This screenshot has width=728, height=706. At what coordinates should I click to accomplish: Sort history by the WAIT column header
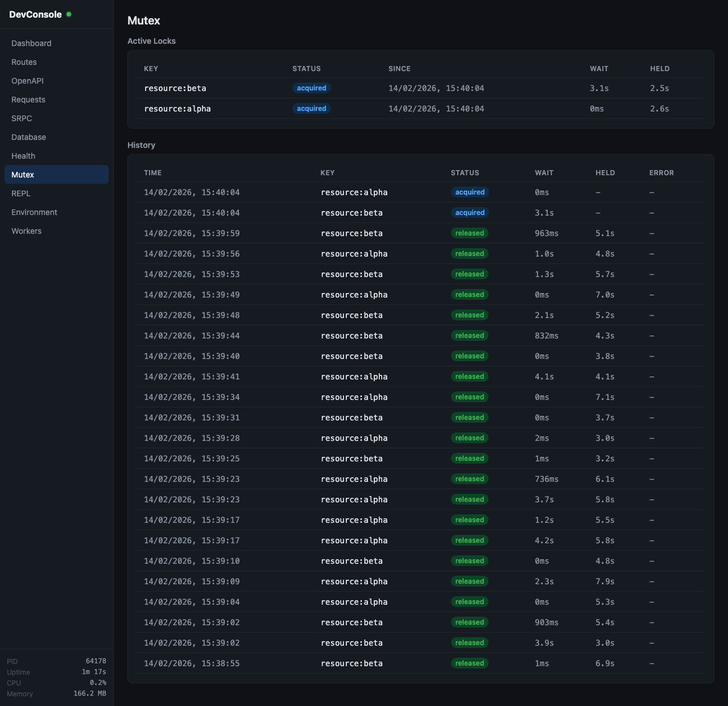click(544, 172)
